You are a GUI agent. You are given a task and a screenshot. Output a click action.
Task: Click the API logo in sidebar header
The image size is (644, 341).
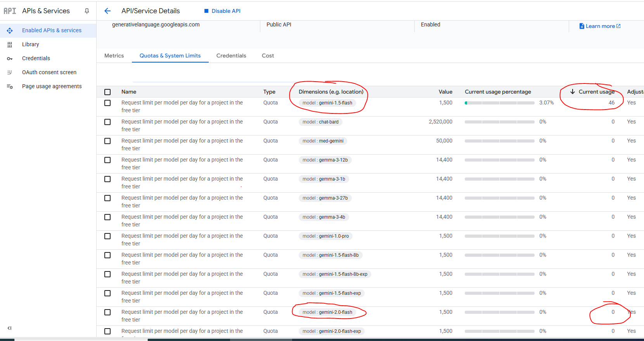(x=10, y=11)
